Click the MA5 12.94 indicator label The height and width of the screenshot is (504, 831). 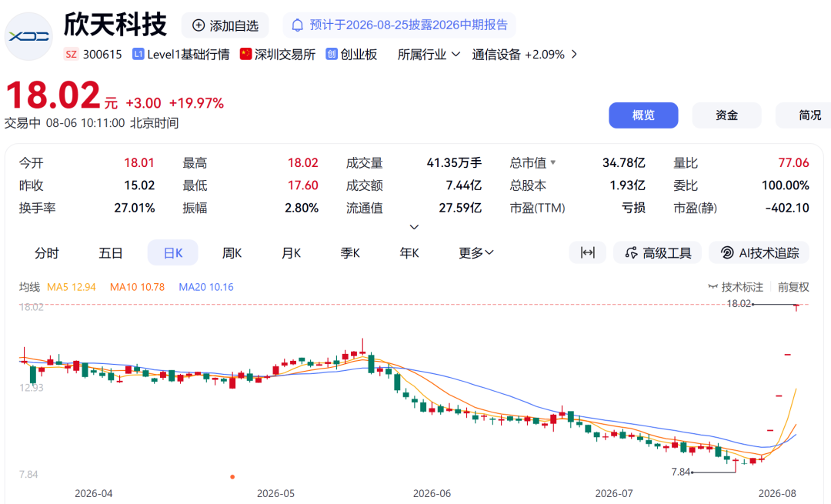(x=72, y=287)
